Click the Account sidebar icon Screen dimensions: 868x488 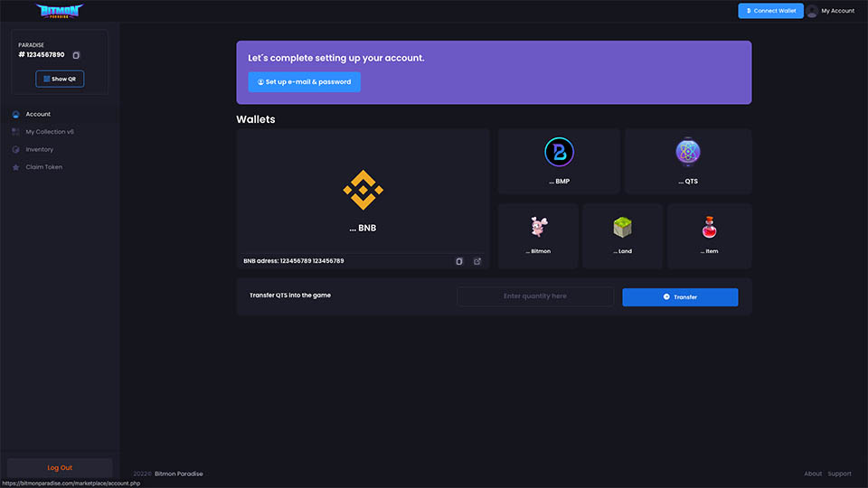[15, 115]
